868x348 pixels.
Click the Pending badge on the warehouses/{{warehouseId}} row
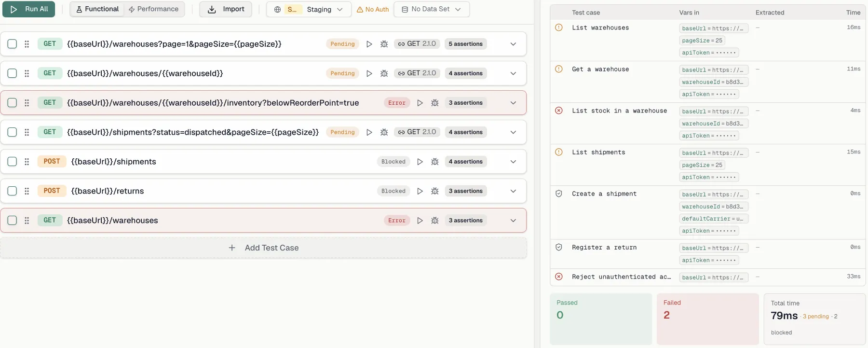tap(342, 73)
